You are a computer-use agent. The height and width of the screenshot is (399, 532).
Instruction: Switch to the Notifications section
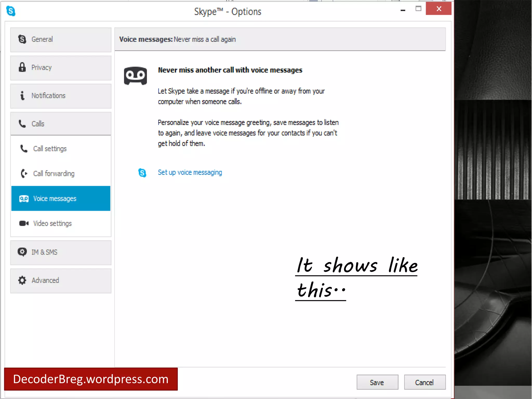point(61,96)
